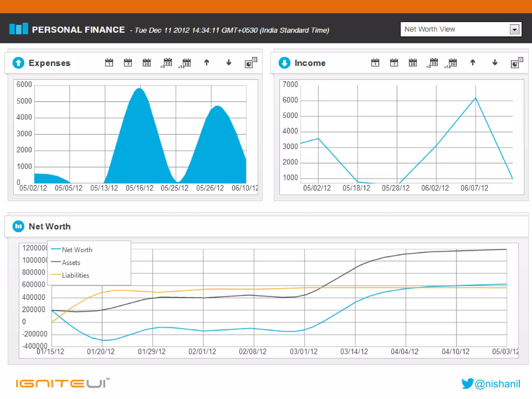The width and height of the screenshot is (532, 399).
Task: Select the 30-day range icon in Expenses
Action: click(147, 63)
